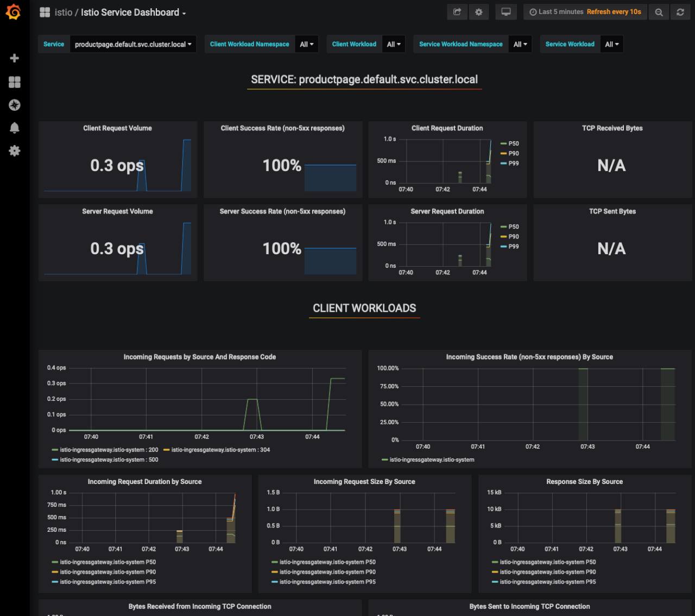Viewport: 695px width, 616px height.
Task: Open the Grafana home logo
Action: pos(15,12)
